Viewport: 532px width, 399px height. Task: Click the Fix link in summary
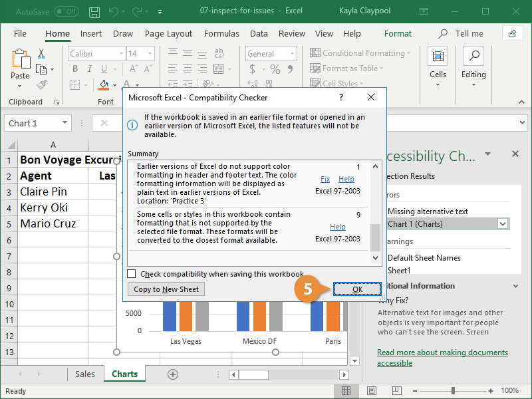pos(325,179)
